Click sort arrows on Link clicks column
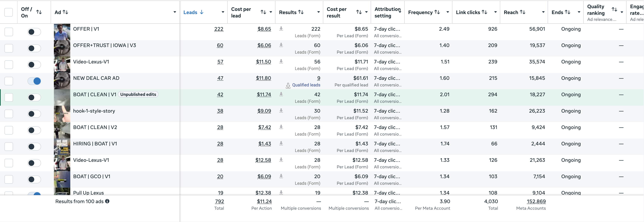 click(484, 12)
